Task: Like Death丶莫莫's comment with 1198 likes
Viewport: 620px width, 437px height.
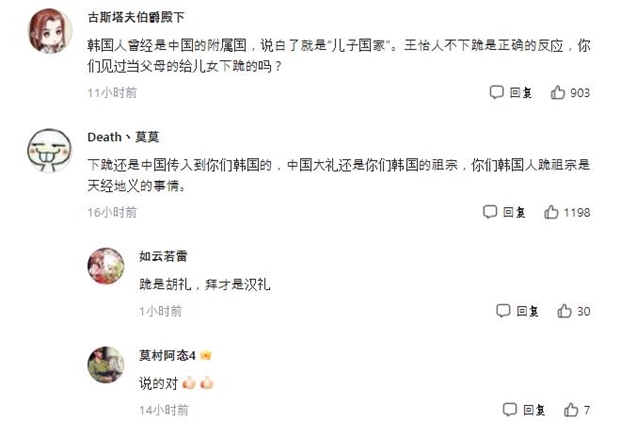Action: click(551, 212)
